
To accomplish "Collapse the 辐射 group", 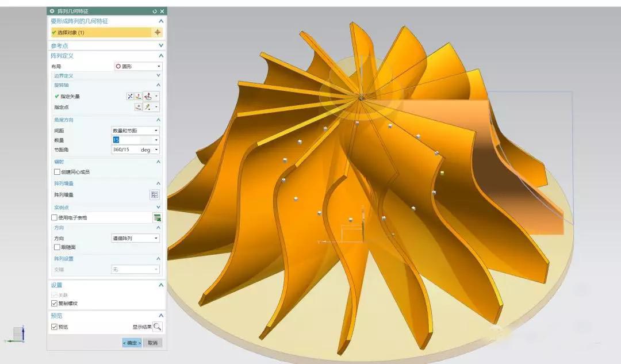I will pyautogui.click(x=159, y=162).
